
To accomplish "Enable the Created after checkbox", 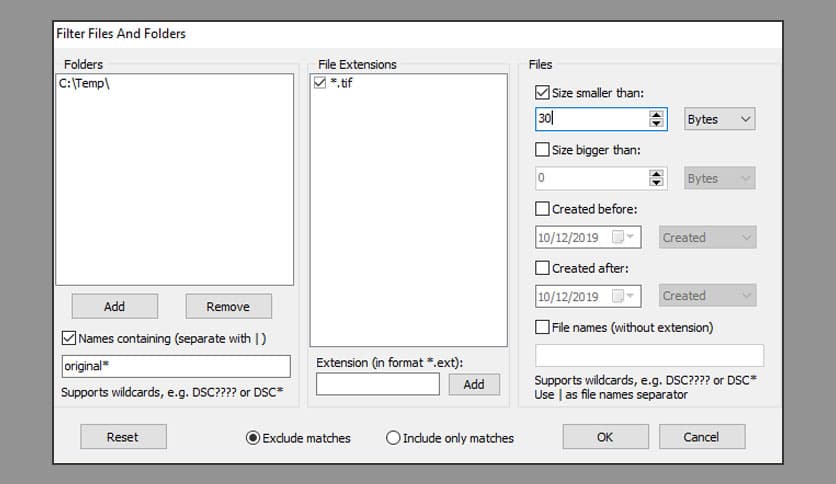I will tap(542, 268).
